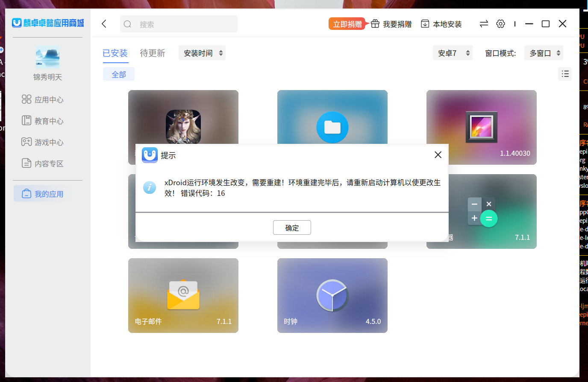Open the 时钟 clock app tile
Screen dimensions: 588x382
[x=332, y=295]
